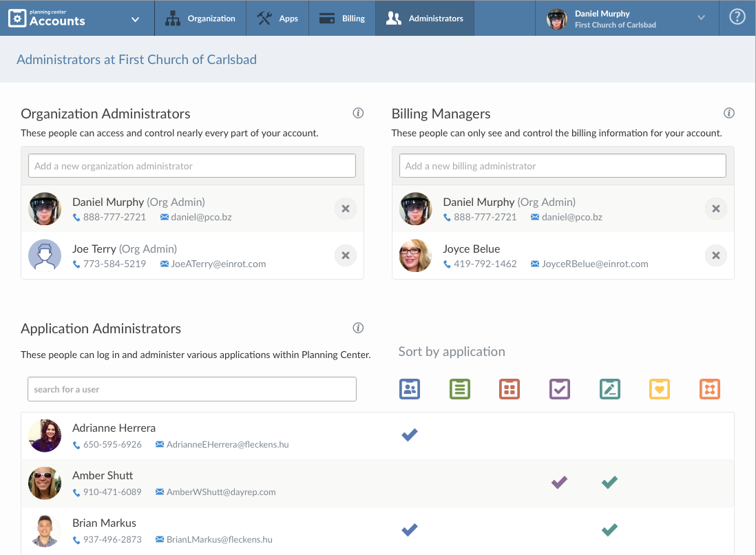Image resolution: width=756 pixels, height=555 pixels.
Task: Sort by the purple Check-Ins app icon
Action: click(560, 389)
